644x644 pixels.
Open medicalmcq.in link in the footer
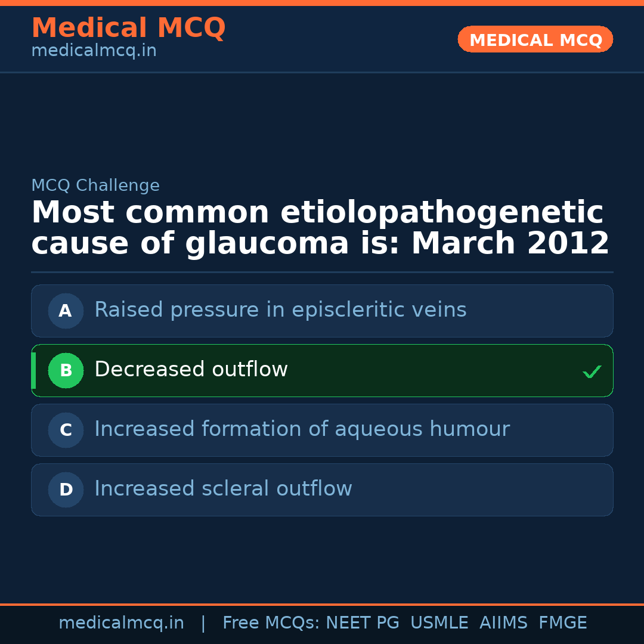tap(121, 623)
